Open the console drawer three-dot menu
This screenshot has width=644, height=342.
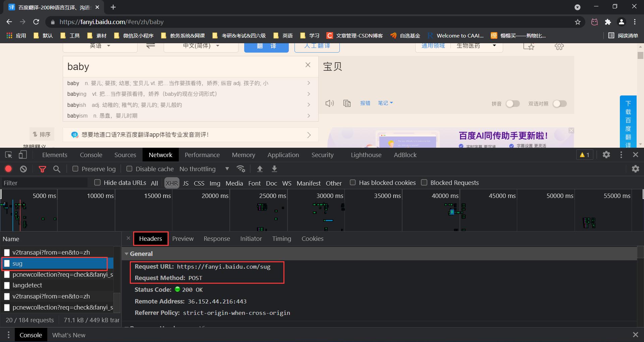tap(9, 335)
